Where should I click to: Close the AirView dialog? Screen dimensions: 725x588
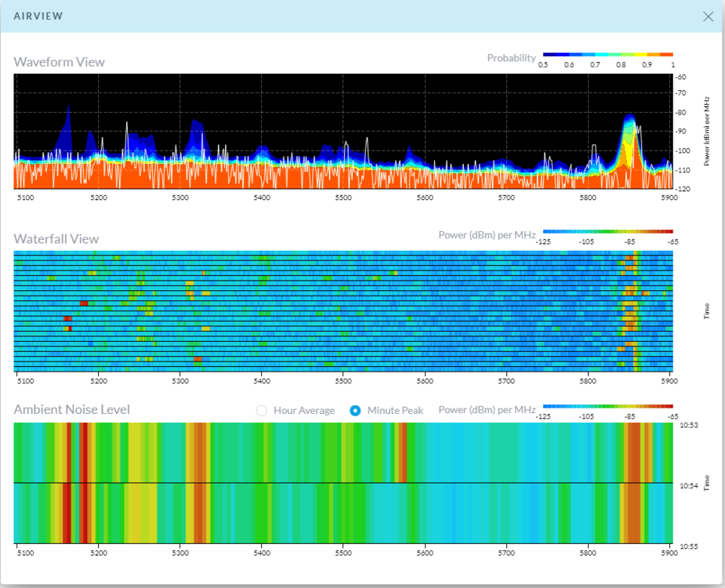[x=708, y=16]
